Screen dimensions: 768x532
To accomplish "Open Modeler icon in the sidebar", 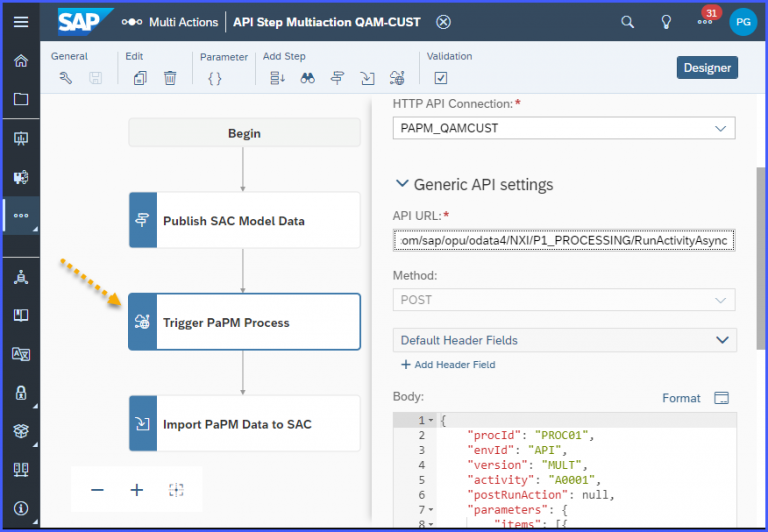I will pyautogui.click(x=21, y=277).
